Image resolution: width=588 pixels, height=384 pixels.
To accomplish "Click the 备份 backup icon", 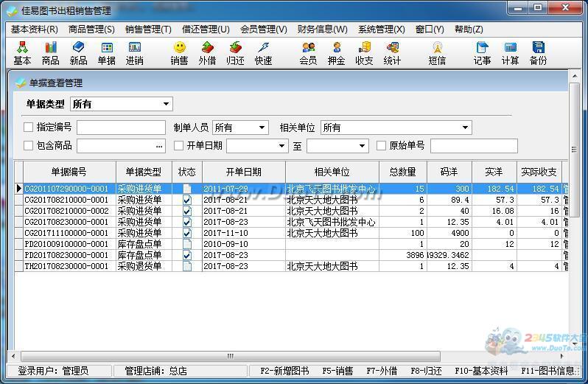I will [x=538, y=53].
